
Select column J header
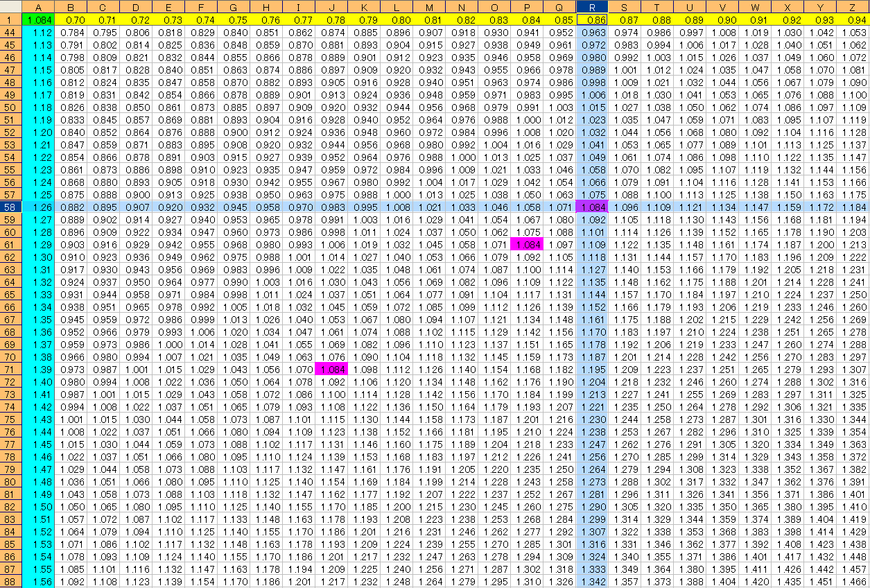click(331, 7)
